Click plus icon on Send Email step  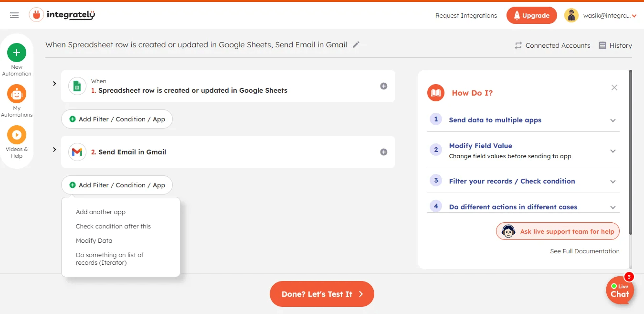[x=383, y=152]
